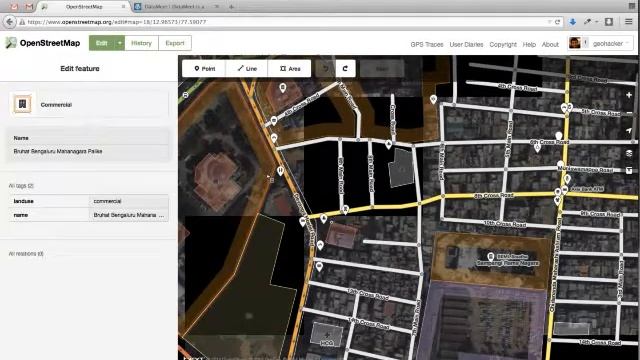
Task: Click the name tag key field
Action: pyautogui.click(x=49, y=215)
